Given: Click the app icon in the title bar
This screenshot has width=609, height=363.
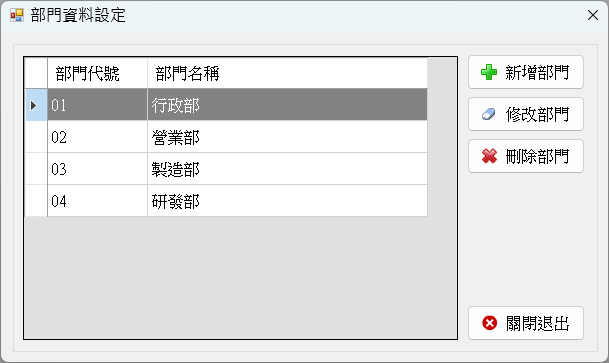Looking at the screenshot, I should (17, 16).
